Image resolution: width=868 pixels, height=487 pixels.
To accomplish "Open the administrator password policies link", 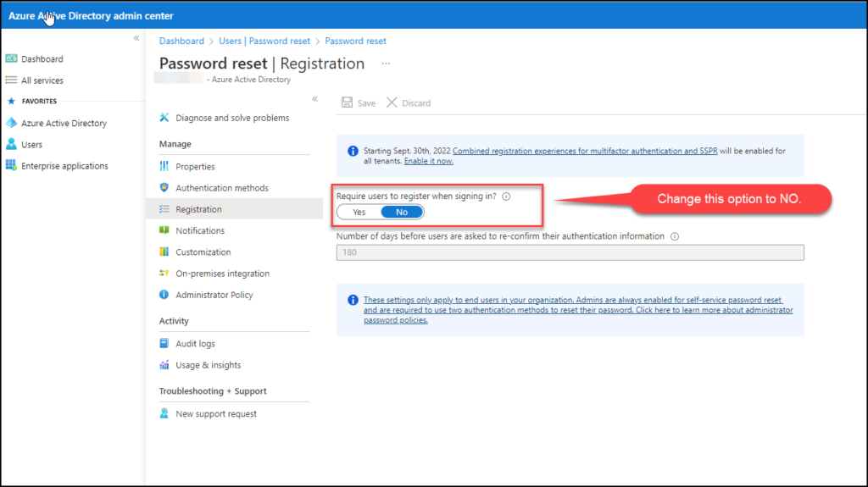I will point(578,309).
